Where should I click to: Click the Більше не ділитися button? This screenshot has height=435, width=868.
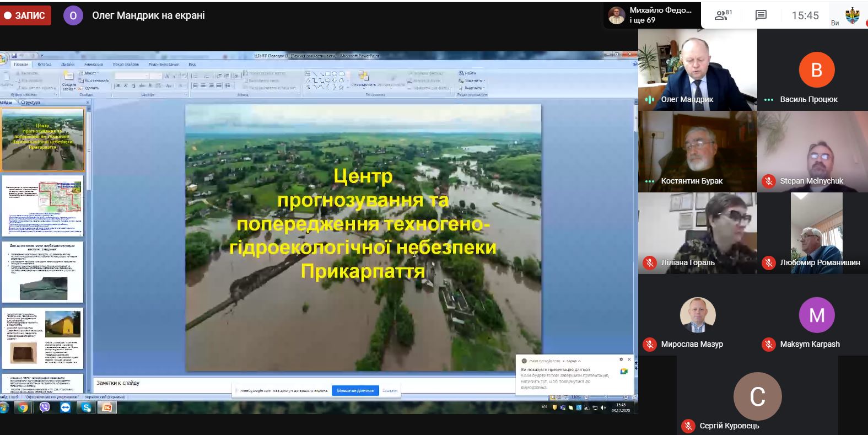click(355, 390)
